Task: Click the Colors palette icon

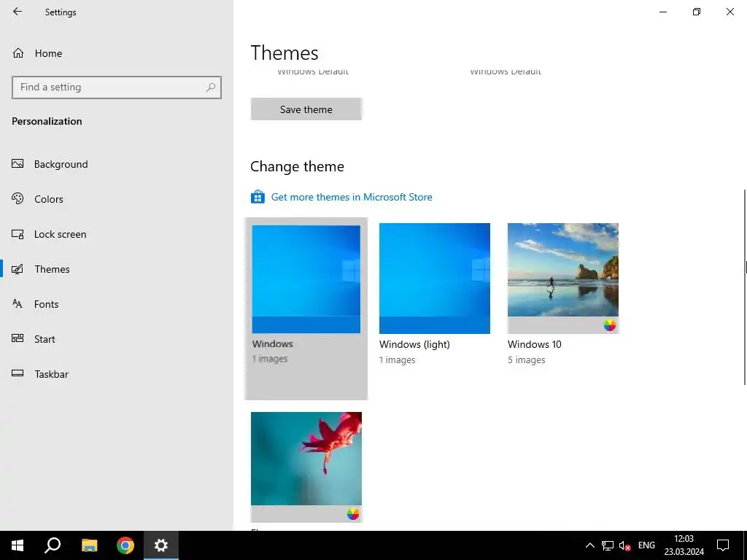Action: pyautogui.click(x=18, y=198)
